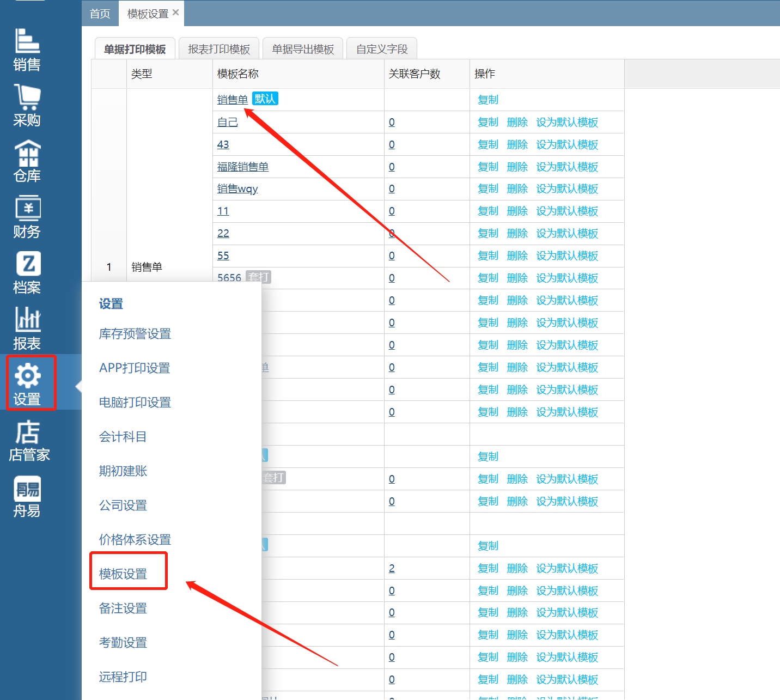The image size is (780, 700).
Task: Choose APP打印设置 in settings menu
Action: pos(135,368)
